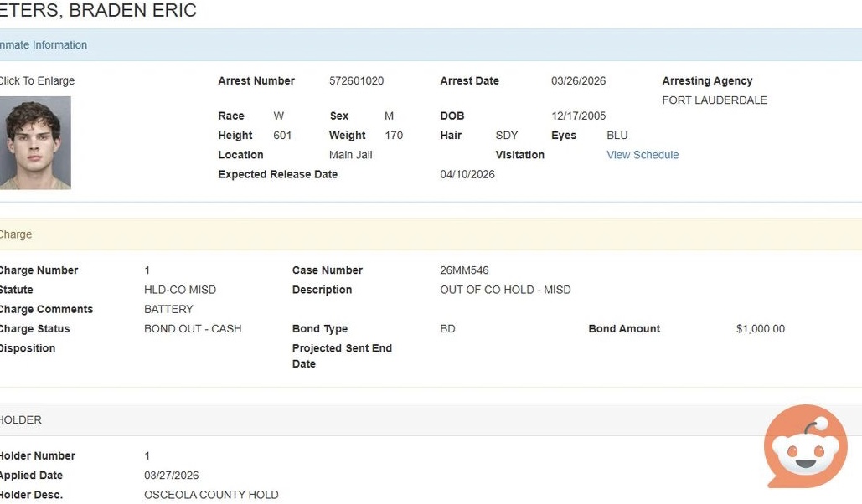Select expected release date 04/10/2026
The width and height of the screenshot is (862, 504).
click(467, 175)
